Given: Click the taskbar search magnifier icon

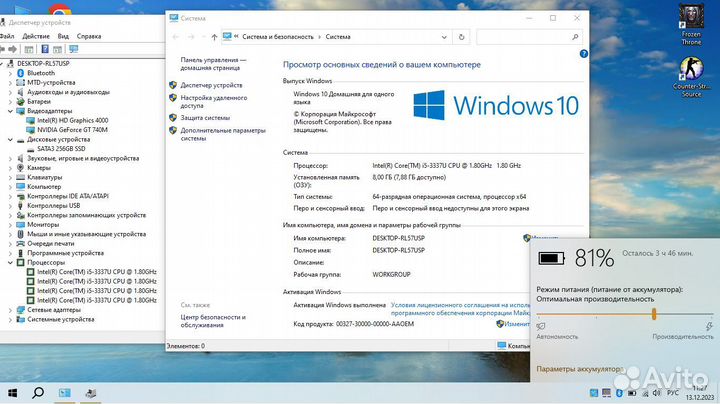Looking at the screenshot, I should point(38,393).
